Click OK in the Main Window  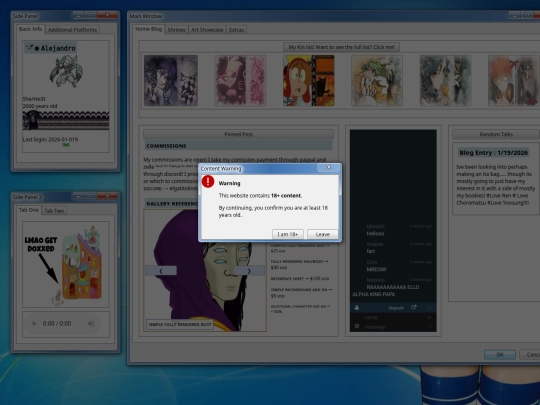click(500, 354)
